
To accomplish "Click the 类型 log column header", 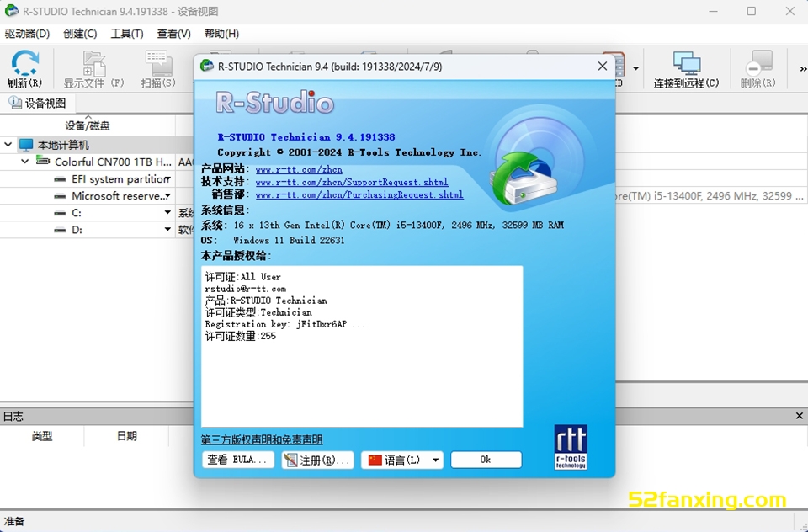I will (42, 436).
